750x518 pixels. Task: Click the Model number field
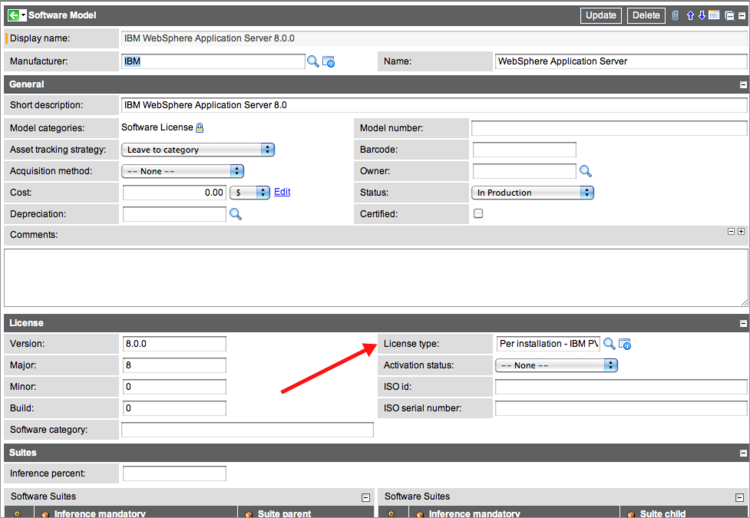[609, 128]
